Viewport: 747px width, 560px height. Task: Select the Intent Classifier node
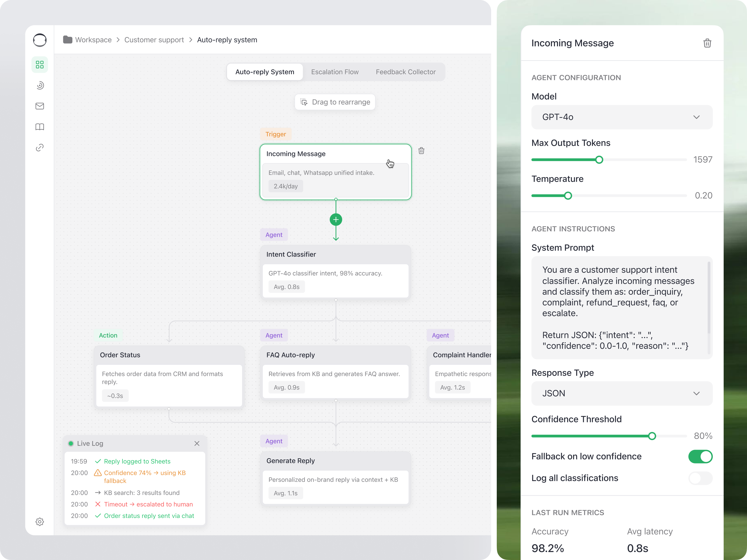[335, 272]
